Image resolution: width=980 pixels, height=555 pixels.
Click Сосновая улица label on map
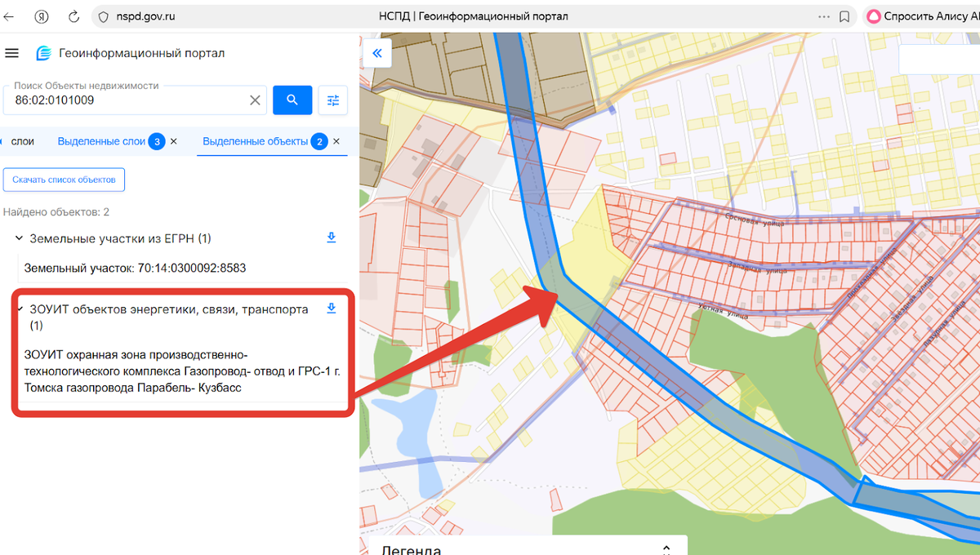[755, 219]
